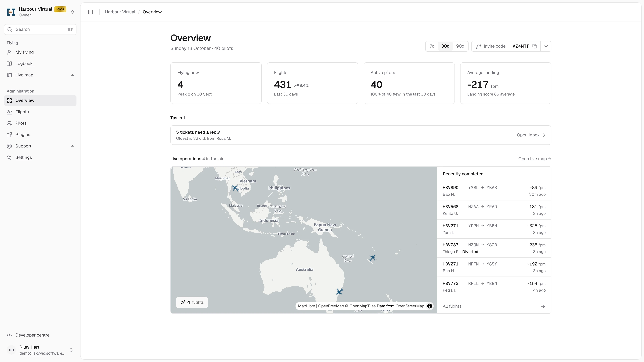Open flight HBV890 YMML to YBAS
Viewport: 644px width, 362px height.
(494, 191)
